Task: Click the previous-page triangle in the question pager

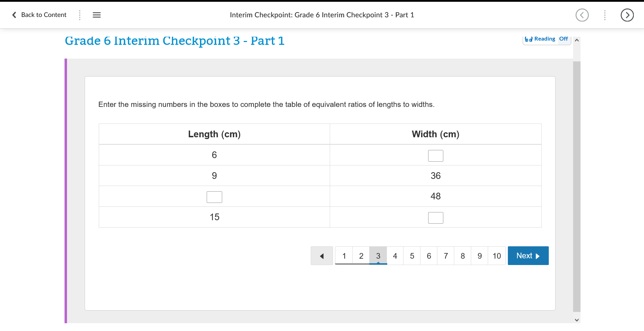Action: coord(321,255)
